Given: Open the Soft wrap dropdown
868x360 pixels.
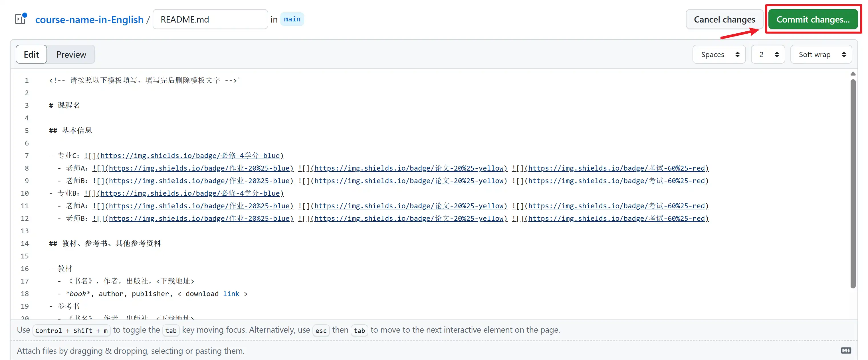Looking at the screenshot, I should pyautogui.click(x=821, y=54).
